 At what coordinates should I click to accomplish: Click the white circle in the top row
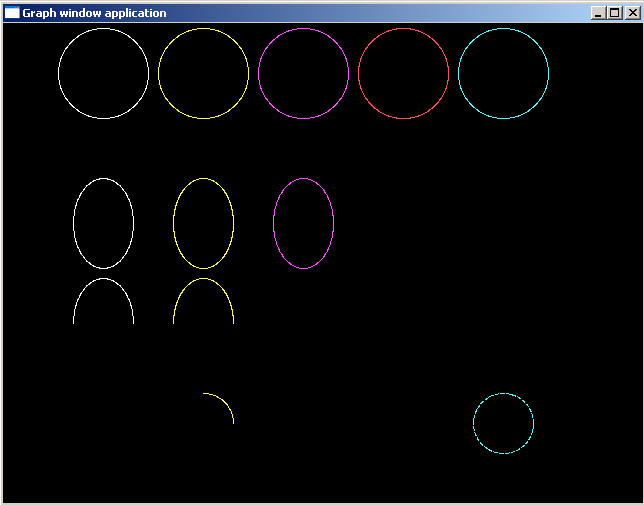pos(103,73)
